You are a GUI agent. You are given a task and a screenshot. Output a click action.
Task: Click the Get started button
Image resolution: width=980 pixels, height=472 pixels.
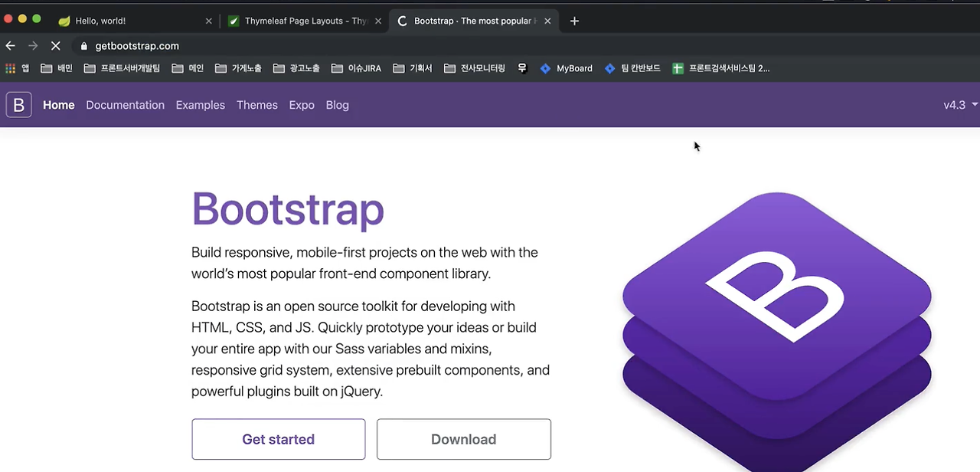pyautogui.click(x=279, y=439)
